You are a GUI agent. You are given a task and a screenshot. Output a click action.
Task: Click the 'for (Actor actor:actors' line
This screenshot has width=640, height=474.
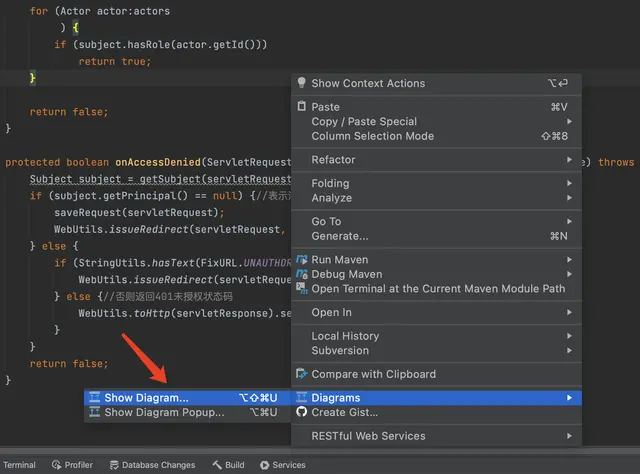pos(100,11)
